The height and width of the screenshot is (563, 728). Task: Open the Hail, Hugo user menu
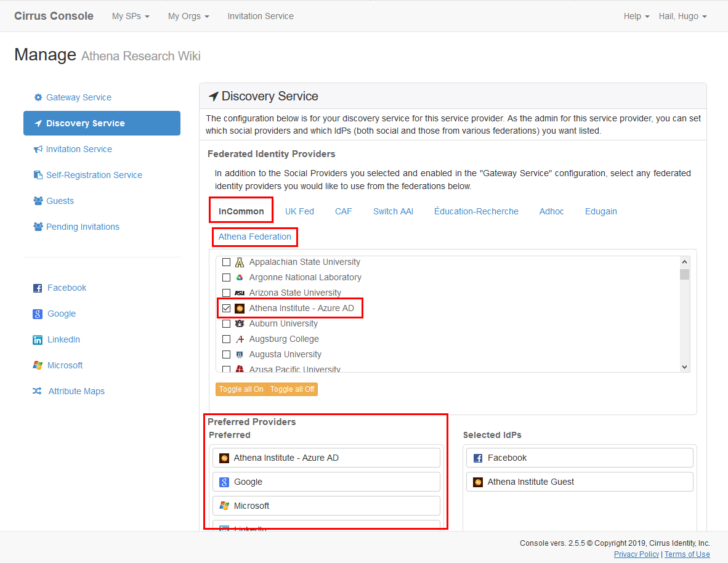click(682, 16)
